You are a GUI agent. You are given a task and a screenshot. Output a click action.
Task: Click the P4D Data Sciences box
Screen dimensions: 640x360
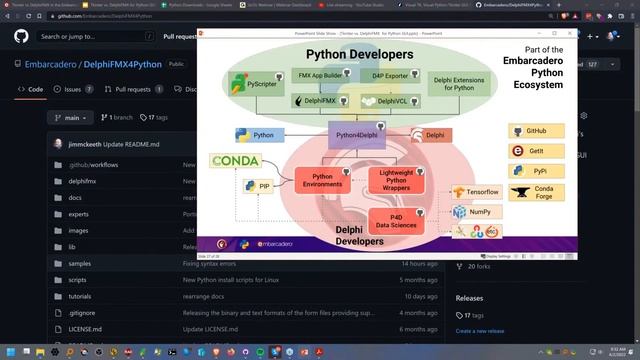click(396, 221)
